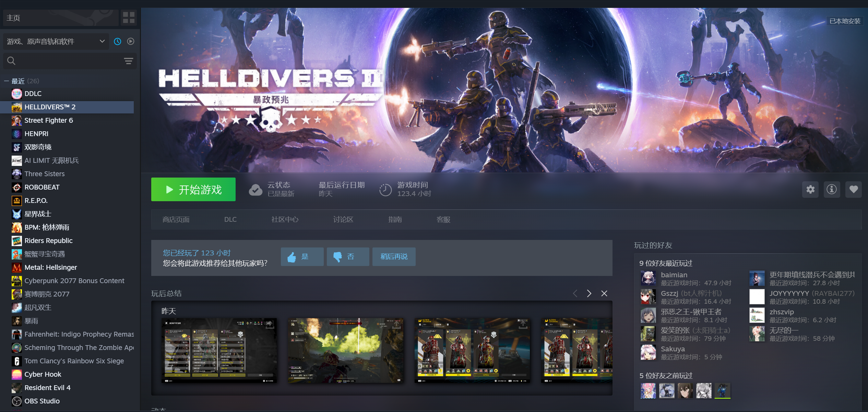
Task: Go to next post-game summary arrow
Action: click(589, 294)
